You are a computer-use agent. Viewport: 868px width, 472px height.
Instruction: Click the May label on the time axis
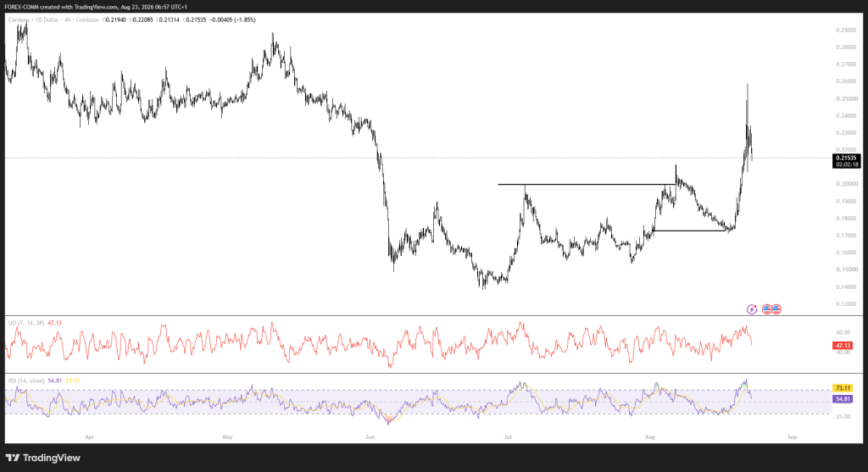(227, 436)
